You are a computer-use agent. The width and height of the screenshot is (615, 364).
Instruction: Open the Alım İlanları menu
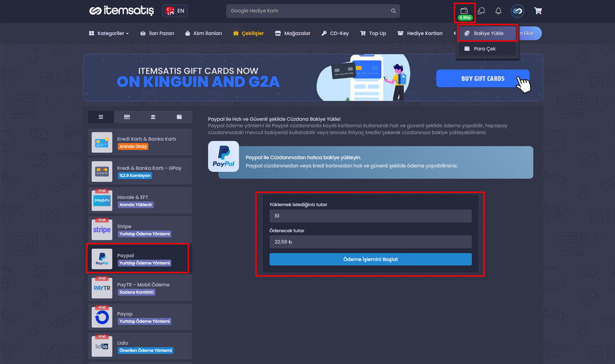(x=204, y=33)
